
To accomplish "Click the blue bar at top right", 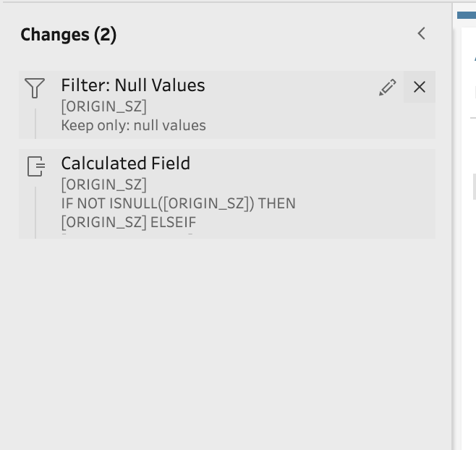I will [x=467, y=14].
